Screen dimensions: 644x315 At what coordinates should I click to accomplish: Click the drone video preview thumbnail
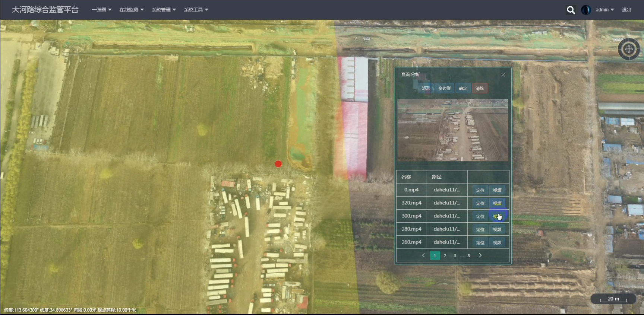452,130
